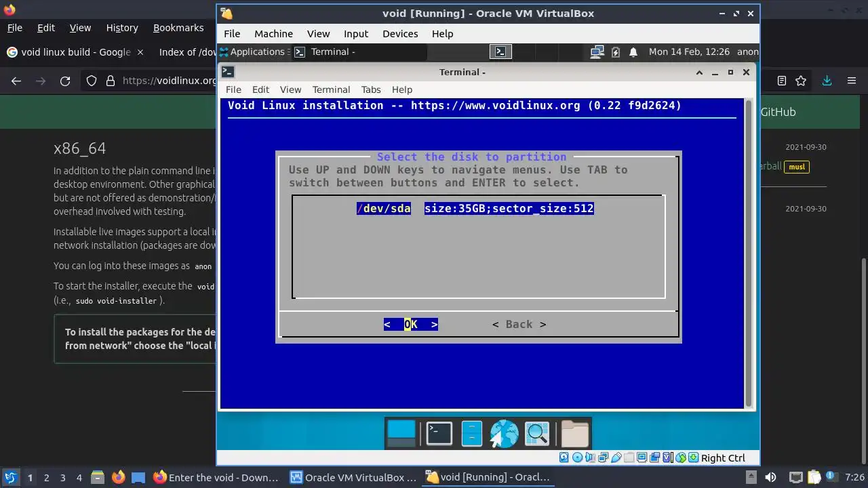
Task: Click the anon user label in guest panel
Action: tap(748, 52)
